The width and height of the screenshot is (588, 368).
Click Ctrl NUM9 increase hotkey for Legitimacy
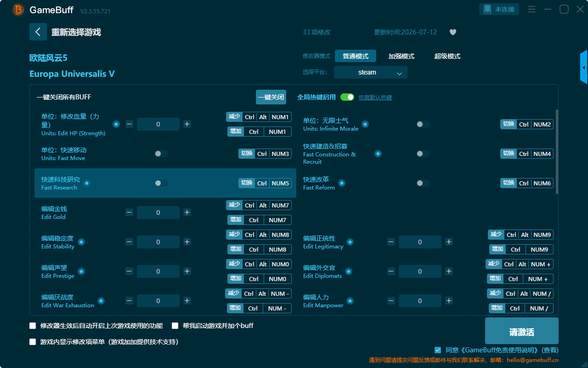521,249
